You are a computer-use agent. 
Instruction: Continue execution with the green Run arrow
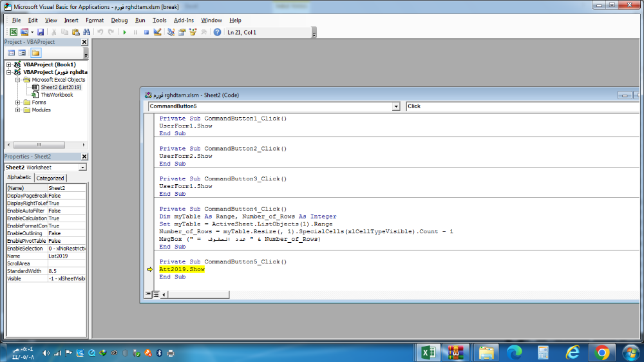click(x=124, y=32)
